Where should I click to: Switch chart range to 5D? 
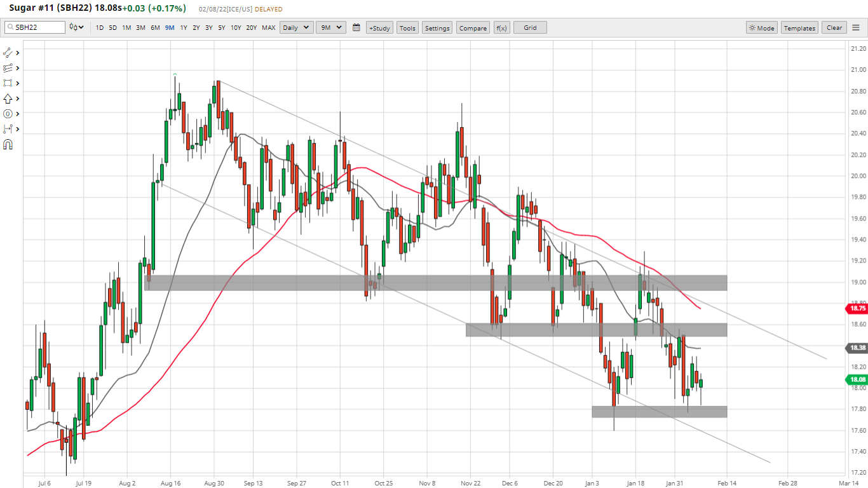pyautogui.click(x=112, y=27)
